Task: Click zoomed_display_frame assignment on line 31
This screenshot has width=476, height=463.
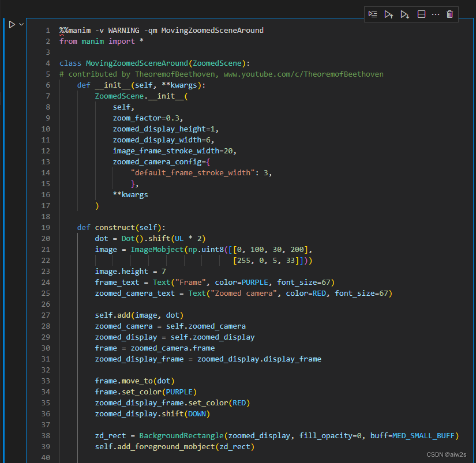Action: pos(208,359)
